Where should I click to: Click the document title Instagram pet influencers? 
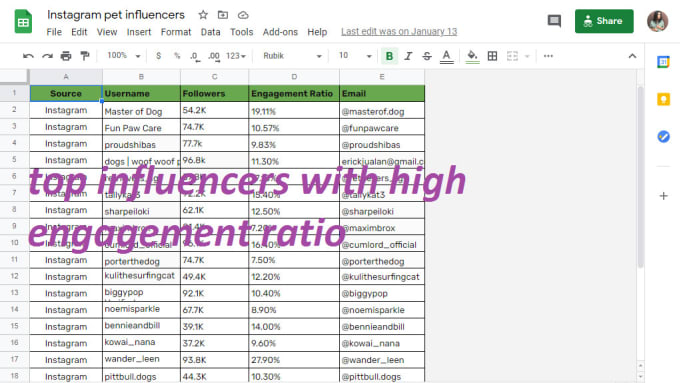pos(116,15)
